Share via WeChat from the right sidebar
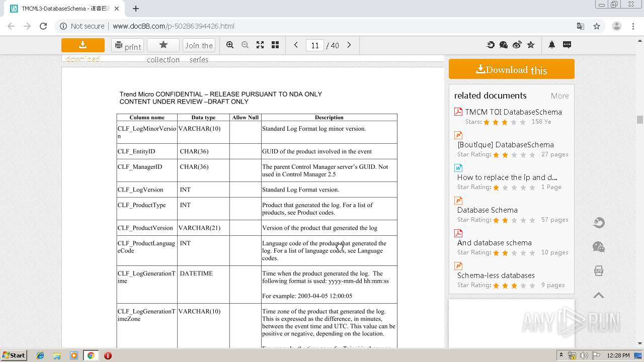644x362 pixels. tap(598, 247)
